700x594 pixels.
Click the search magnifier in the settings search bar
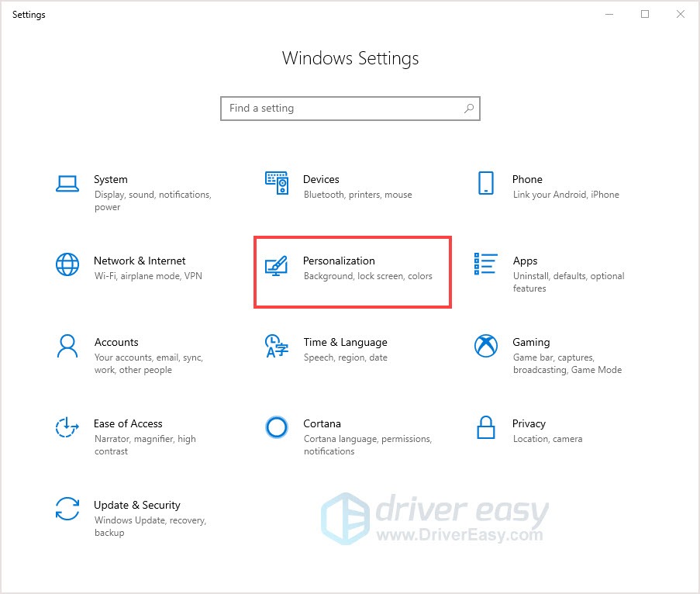(x=468, y=109)
